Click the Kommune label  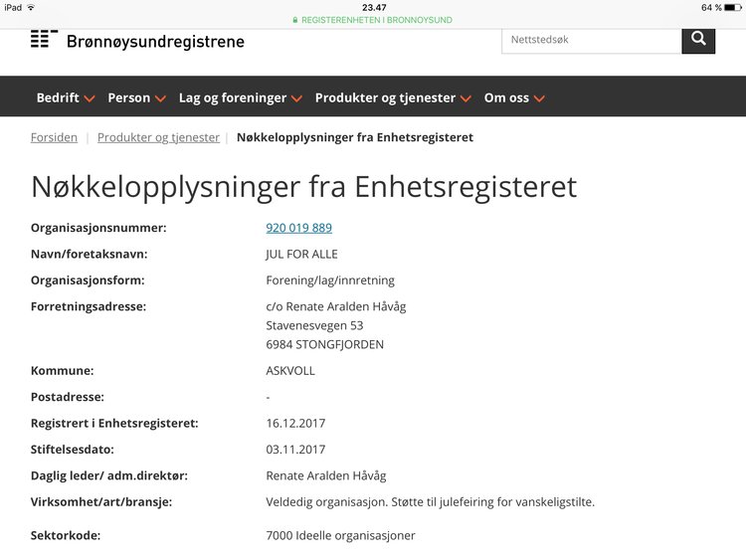(x=62, y=371)
